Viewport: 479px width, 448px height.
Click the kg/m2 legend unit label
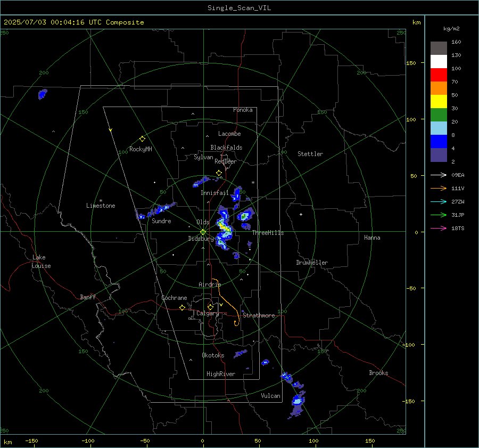(x=451, y=29)
